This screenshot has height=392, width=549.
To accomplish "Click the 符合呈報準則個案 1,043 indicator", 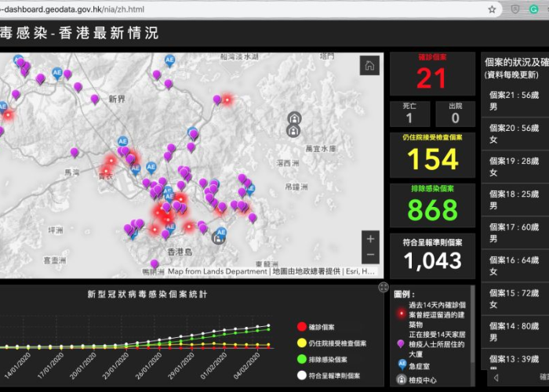I will [432, 256].
